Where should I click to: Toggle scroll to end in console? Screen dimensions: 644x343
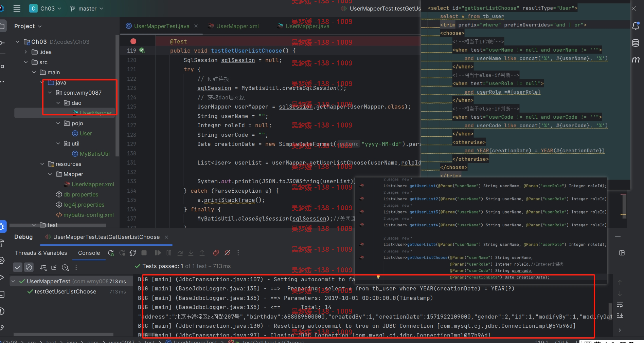620,316
